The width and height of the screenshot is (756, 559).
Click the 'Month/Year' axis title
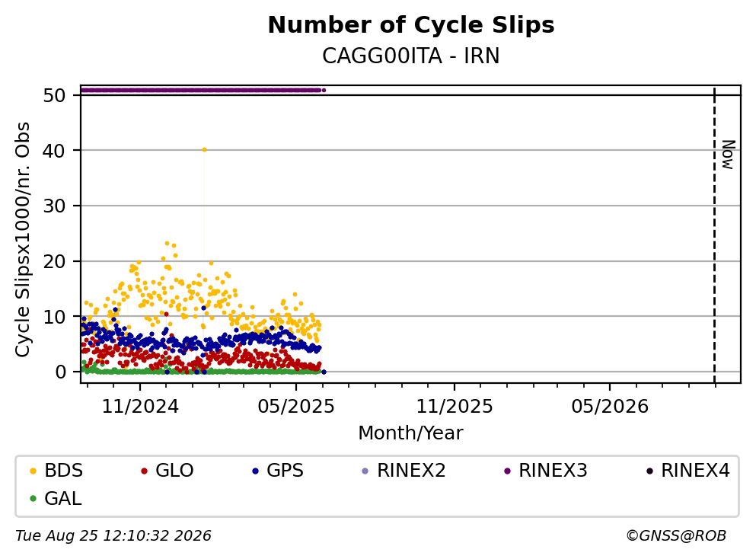pos(410,433)
